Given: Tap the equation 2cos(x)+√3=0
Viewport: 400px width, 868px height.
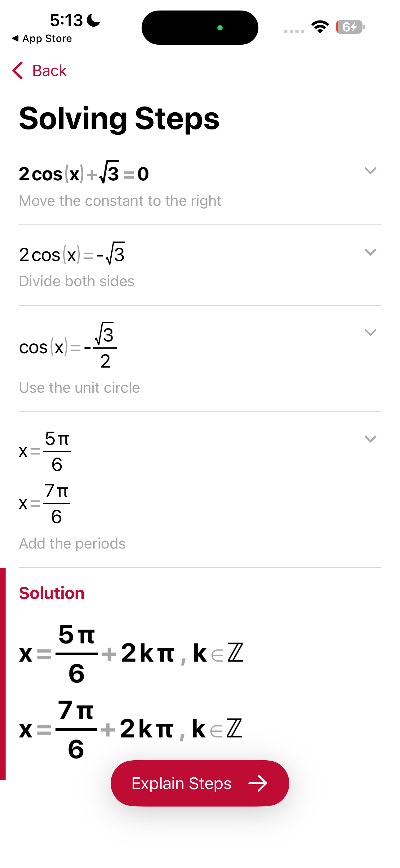Looking at the screenshot, I should pos(84,173).
